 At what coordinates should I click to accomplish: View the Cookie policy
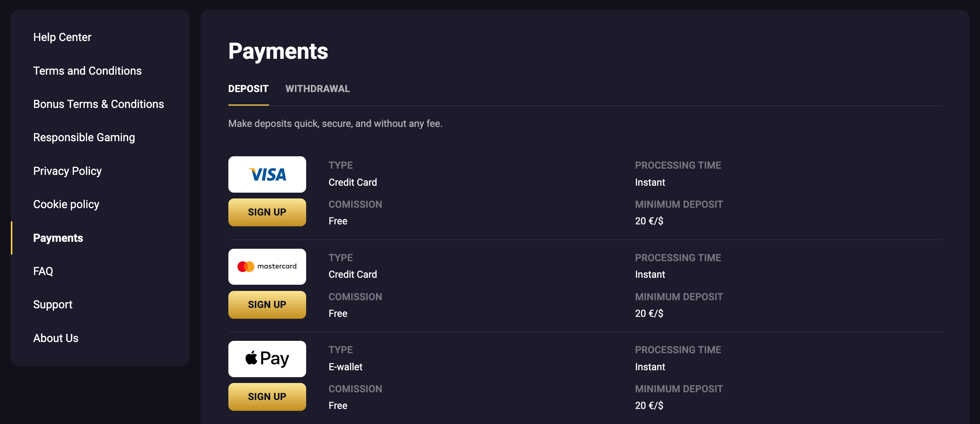(66, 204)
